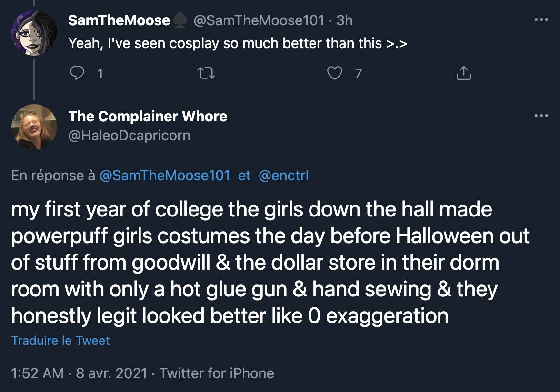Viewport: 560px width, 392px height.
Task: Click the @SamTheMoose101 handle in the tweet header
Action: (x=259, y=20)
